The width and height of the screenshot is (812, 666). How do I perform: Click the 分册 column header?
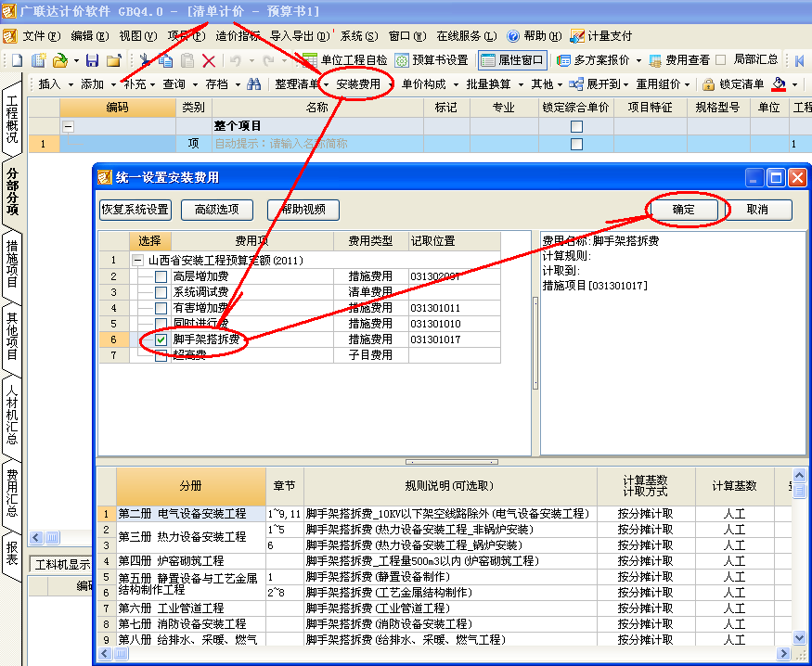pyautogui.click(x=190, y=486)
